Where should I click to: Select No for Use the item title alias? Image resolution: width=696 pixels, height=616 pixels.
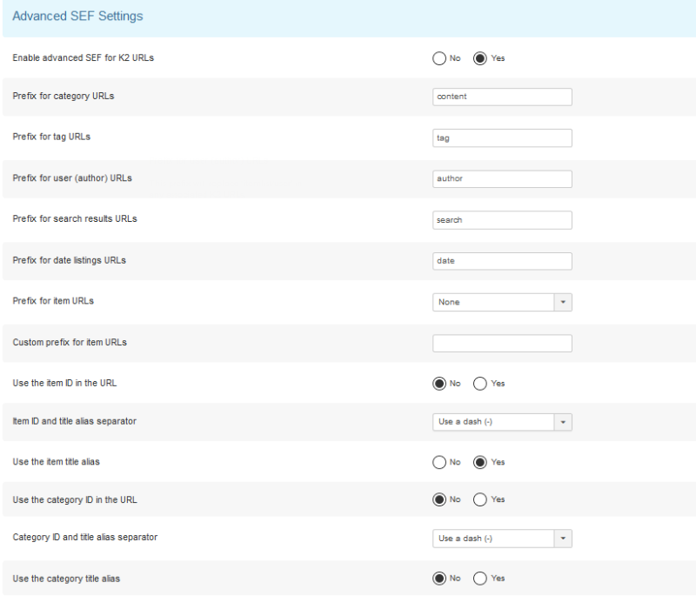pyautogui.click(x=439, y=463)
